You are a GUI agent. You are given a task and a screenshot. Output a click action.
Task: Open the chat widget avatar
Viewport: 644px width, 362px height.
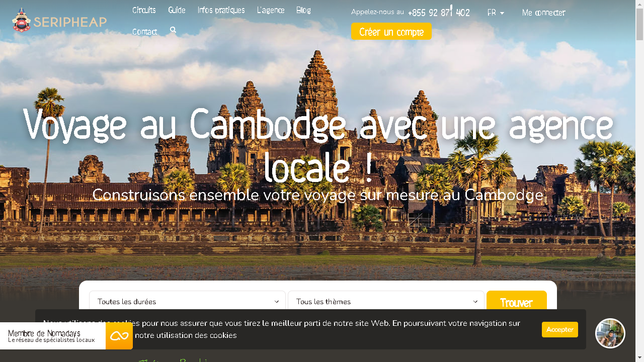610,333
